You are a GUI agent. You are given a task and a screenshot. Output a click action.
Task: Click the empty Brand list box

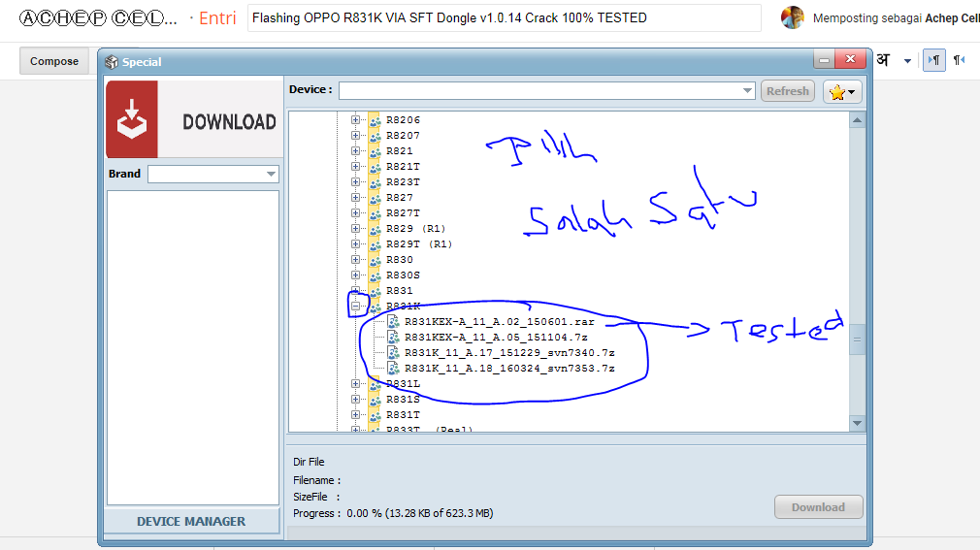pos(193,347)
